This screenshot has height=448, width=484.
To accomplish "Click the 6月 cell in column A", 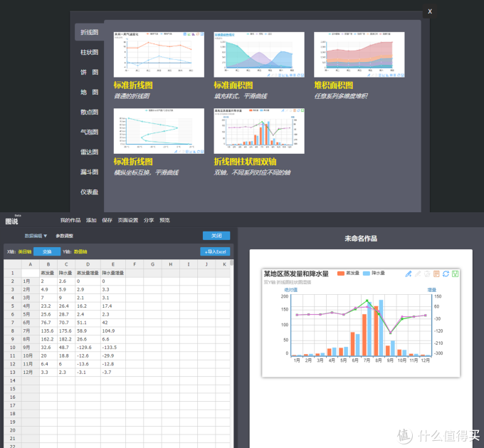I will tap(30, 322).
